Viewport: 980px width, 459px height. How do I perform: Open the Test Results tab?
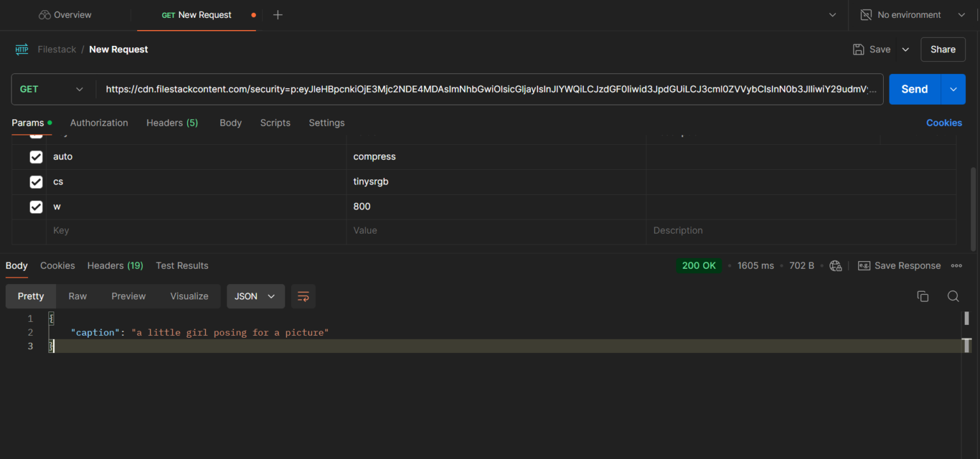coord(182,266)
